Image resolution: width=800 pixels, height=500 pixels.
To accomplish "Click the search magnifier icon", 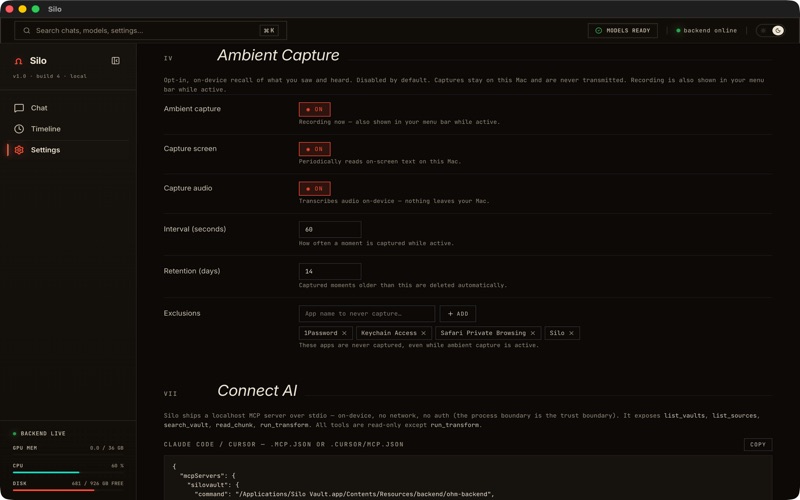I will coord(27,31).
